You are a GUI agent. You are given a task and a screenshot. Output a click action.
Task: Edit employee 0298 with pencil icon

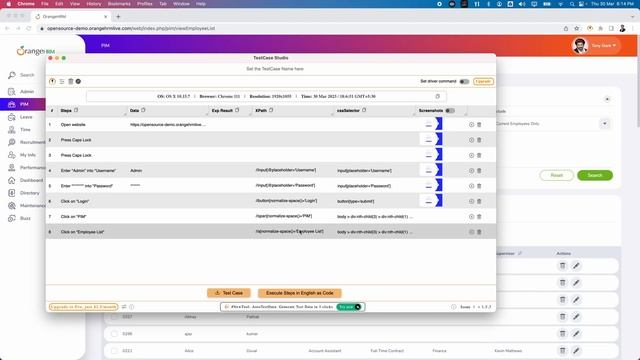[x=576, y=333]
